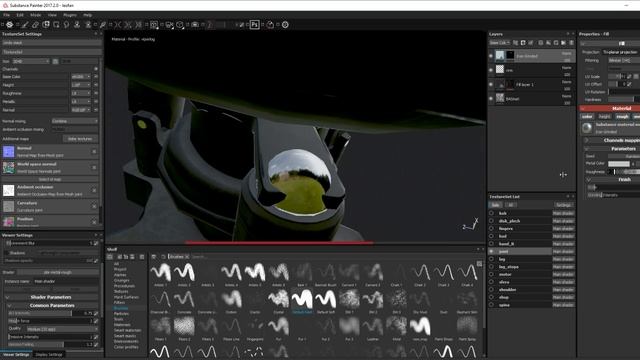Click the Select id map button

tap(50, 179)
